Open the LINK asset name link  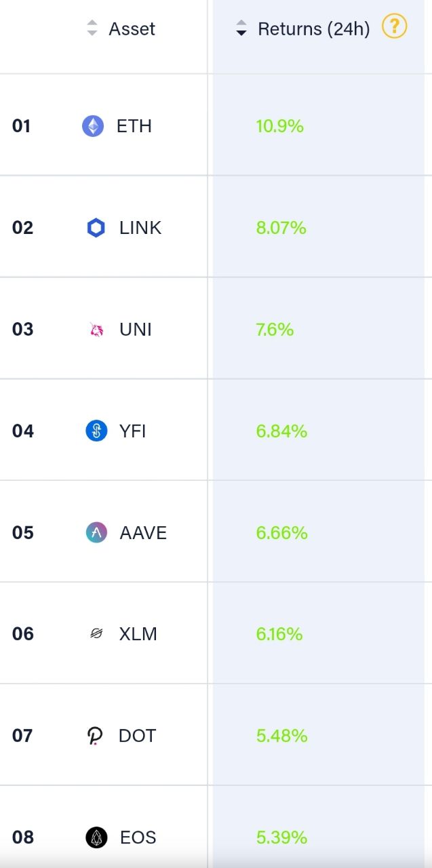tap(140, 228)
